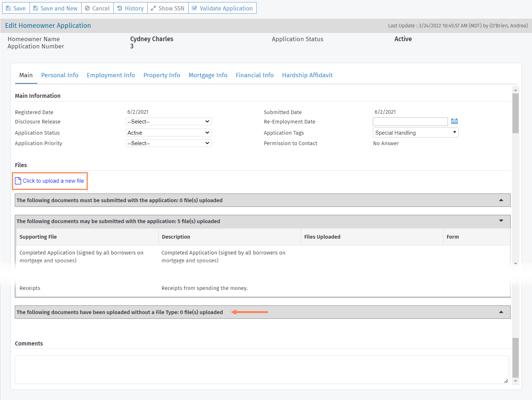Click Validate Application button
532x400 pixels.
[x=222, y=8]
